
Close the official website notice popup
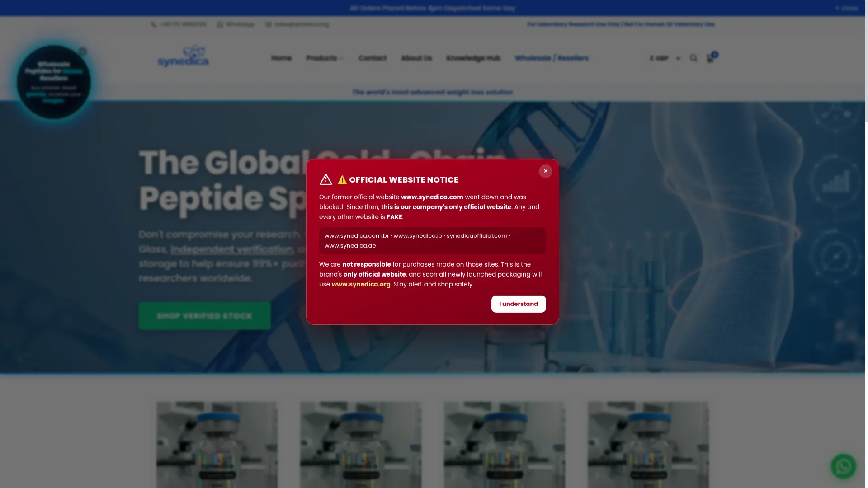545,171
